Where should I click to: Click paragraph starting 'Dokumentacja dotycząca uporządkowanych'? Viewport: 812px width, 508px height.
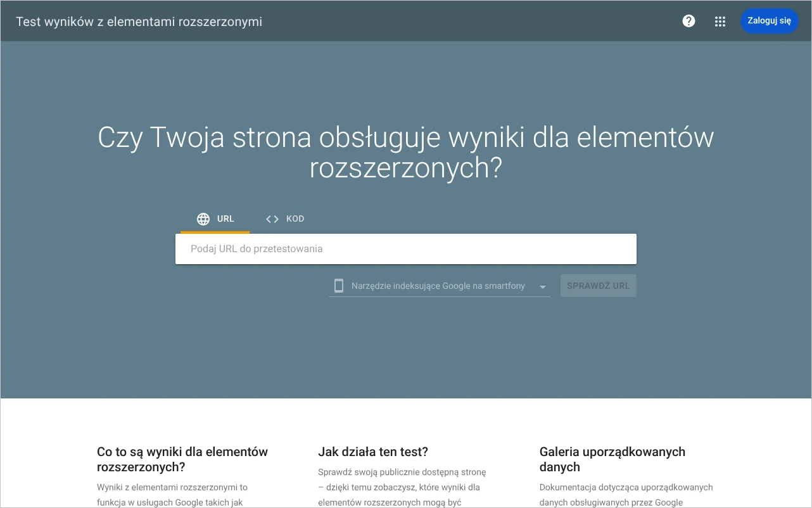626,495
